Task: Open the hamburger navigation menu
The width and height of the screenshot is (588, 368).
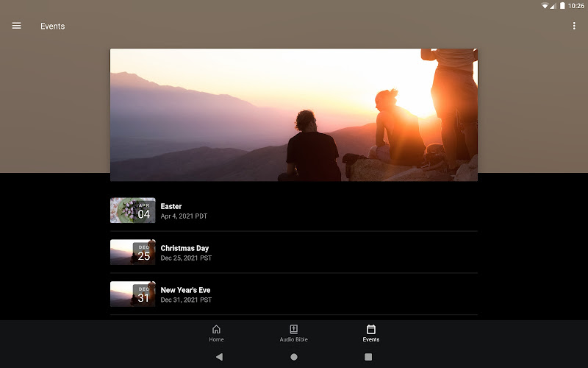Action: pos(16,26)
